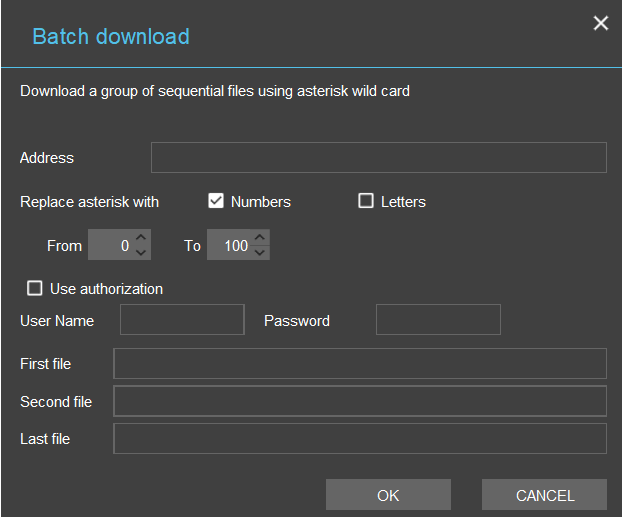
Task: Increase the From value with up arrow
Action: pos(141,238)
